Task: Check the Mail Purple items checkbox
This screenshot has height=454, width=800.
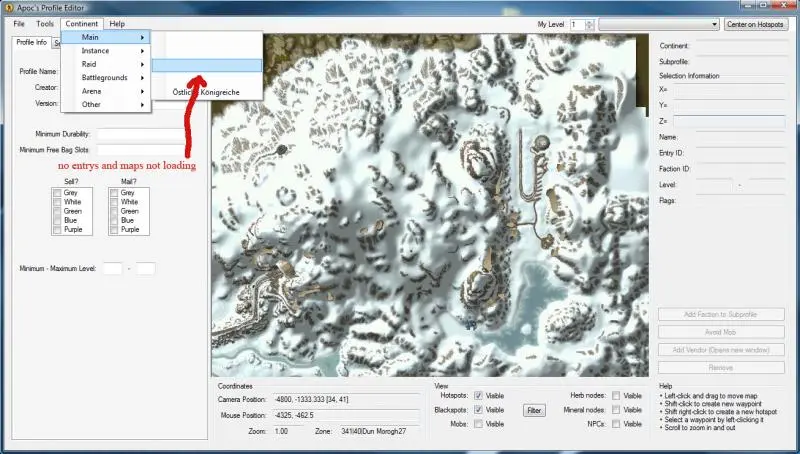Action: [114, 229]
